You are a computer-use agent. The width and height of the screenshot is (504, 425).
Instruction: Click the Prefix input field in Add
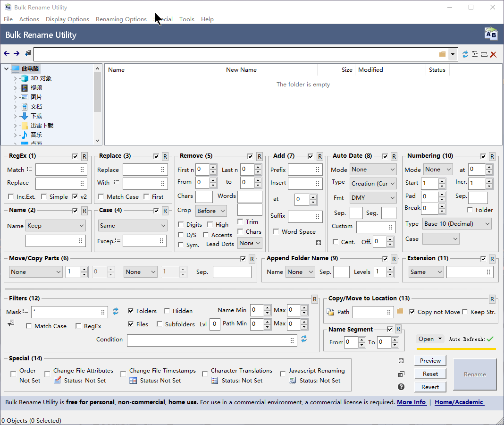tap(305, 170)
